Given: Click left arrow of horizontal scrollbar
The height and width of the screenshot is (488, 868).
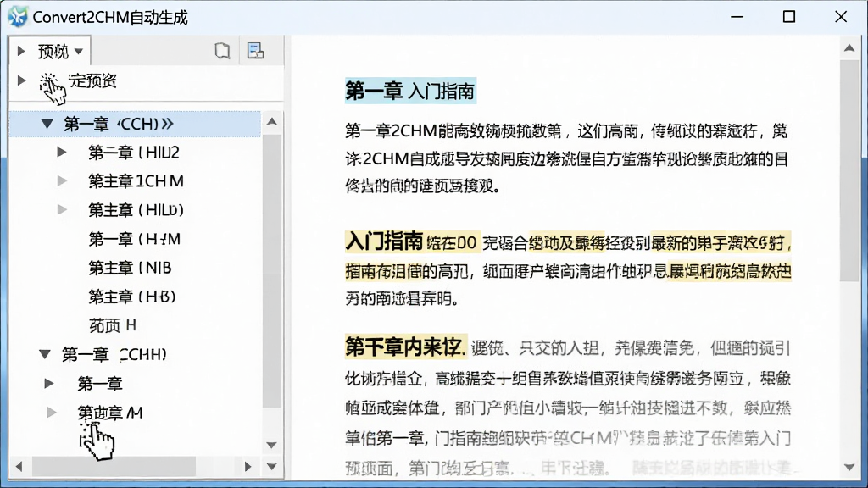Looking at the screenshot, I should point(19,467).
